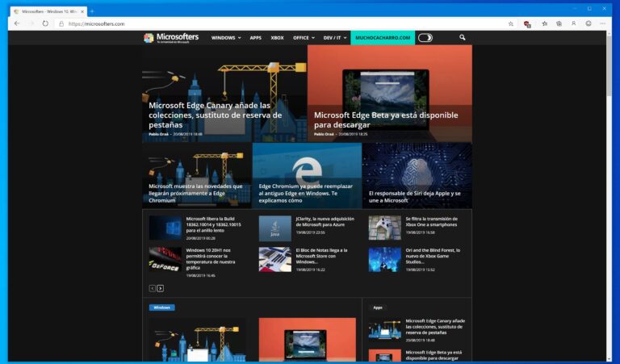Open the Collections icon in toolbar
Viewport: 620px width, 364px height.
(559, 23)
